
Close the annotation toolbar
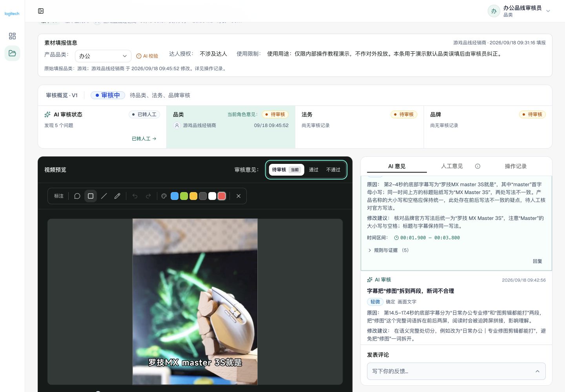[239, 196]
